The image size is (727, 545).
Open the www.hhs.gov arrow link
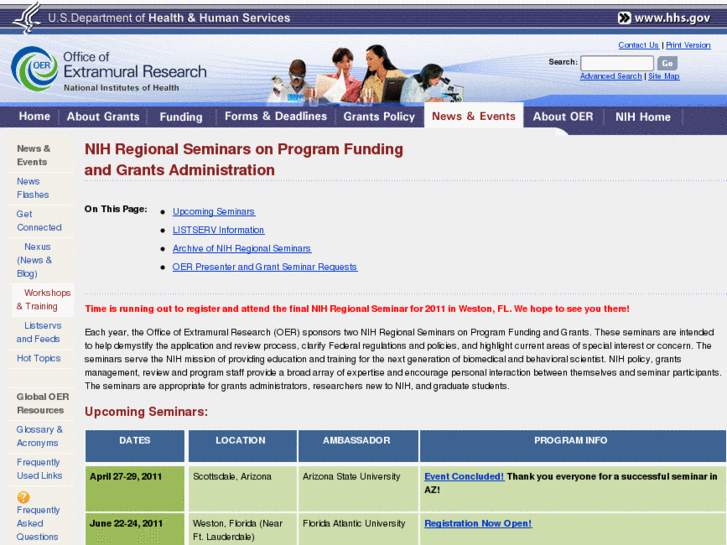(x=664, y=18)
